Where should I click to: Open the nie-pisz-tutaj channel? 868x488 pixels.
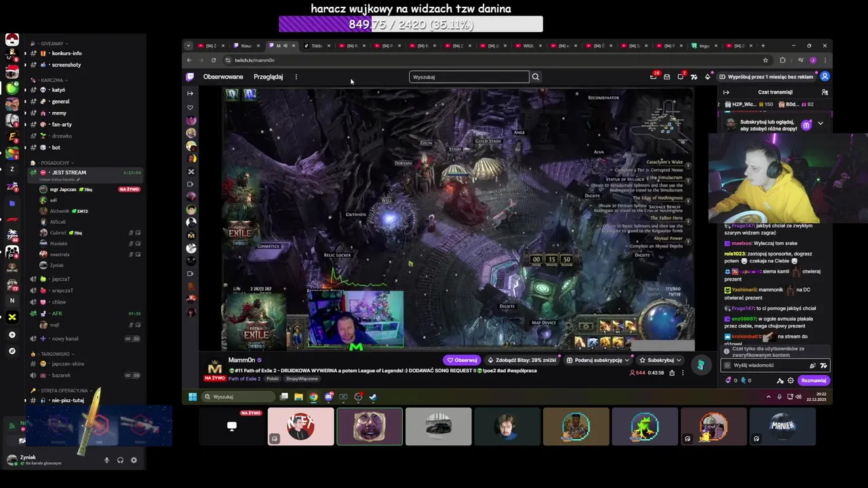tap(68, 400)
